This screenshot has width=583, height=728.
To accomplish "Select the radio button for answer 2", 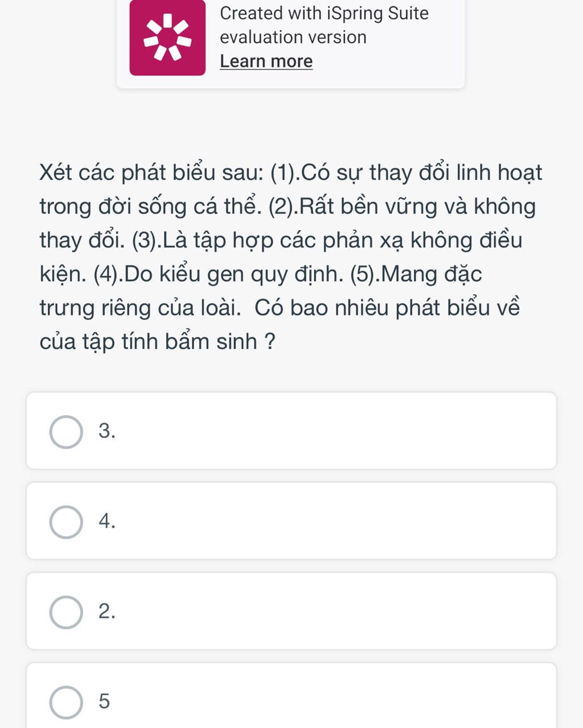I will click(66, 612).
